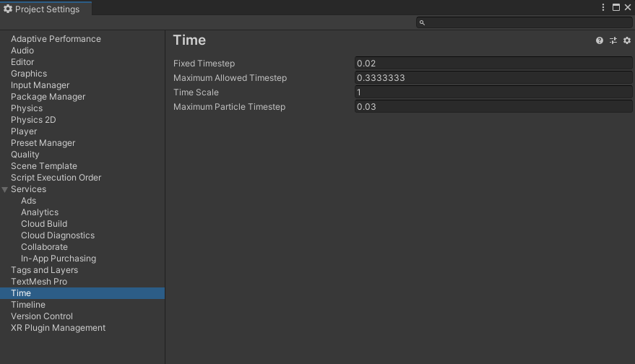
Task: Focus the settings search field
Action: [524, 22]
